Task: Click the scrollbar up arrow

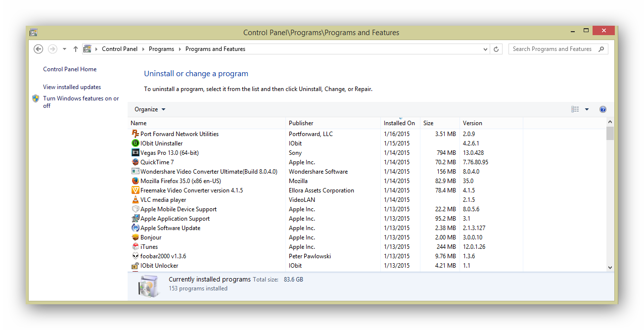Action: pos(610,122)
